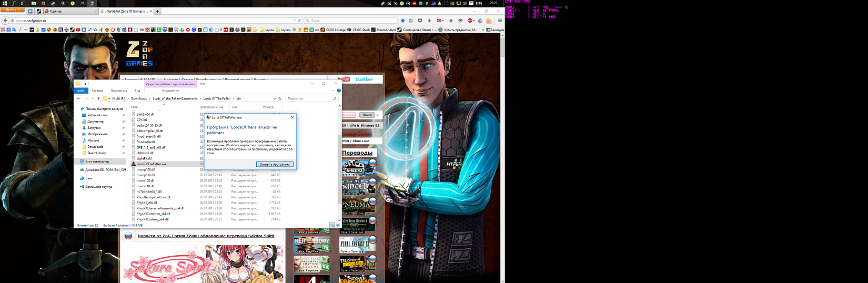Select Рабочий стол in quick access
The image size is (868, 283).
(x=97, y=115)
